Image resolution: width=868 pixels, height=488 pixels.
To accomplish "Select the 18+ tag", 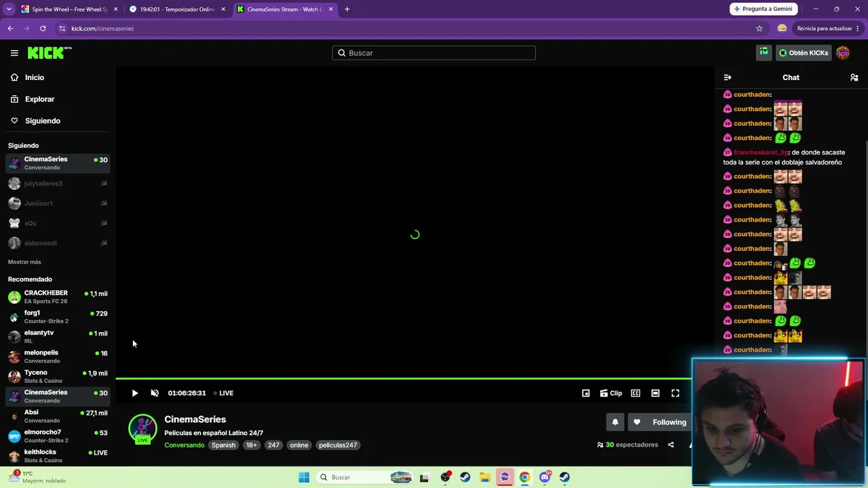I will tap(252, 445).
